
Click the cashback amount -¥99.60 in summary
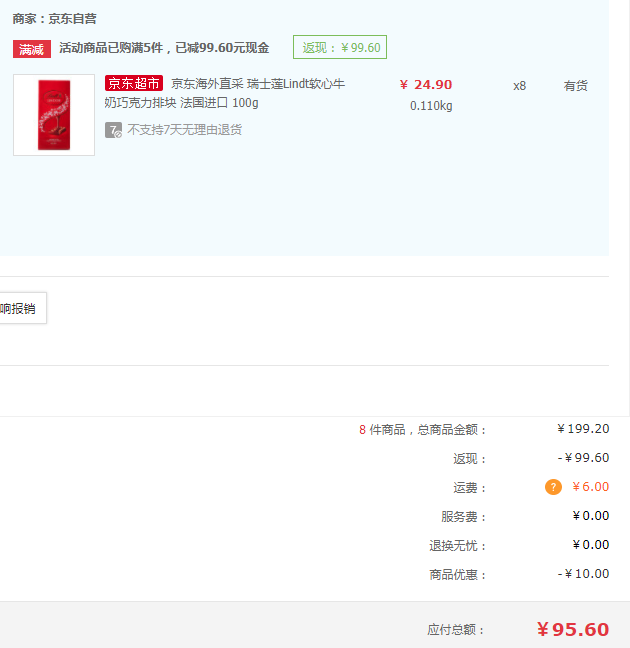pos(583,458)
